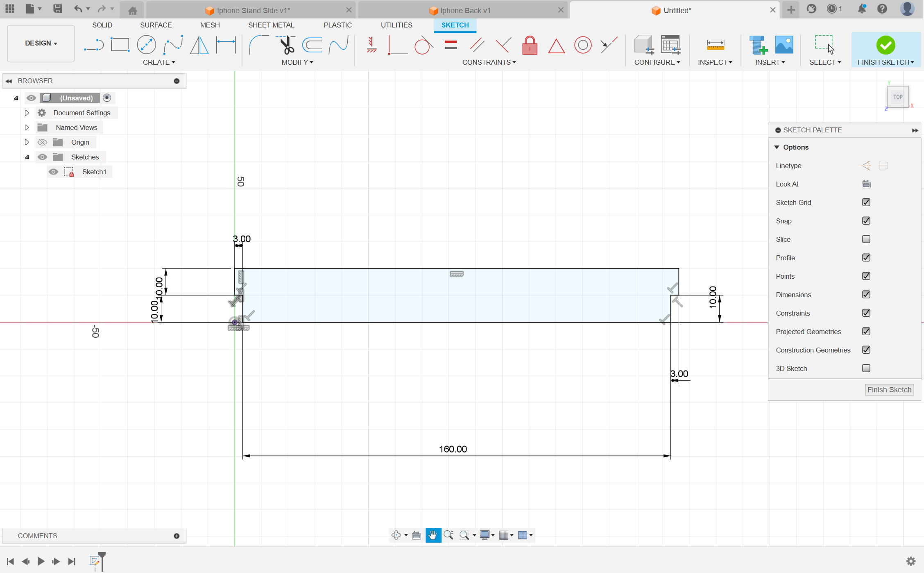
Task: Click Finish Sketch button in palette
Action: click(x=888, y=389)
